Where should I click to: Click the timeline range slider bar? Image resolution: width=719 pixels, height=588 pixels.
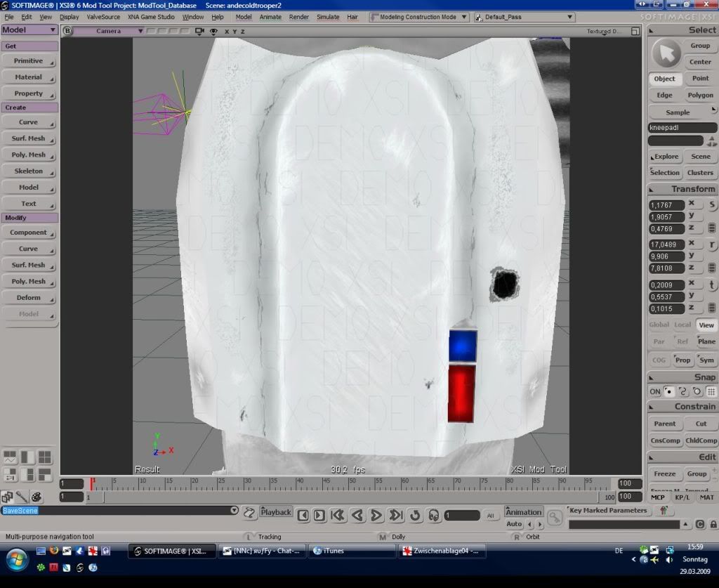coord(351,497)
